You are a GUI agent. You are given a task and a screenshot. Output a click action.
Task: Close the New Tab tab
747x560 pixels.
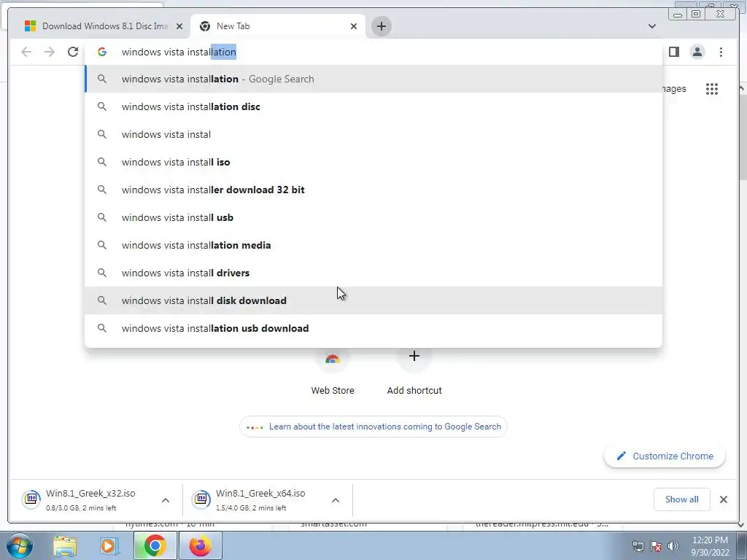click(x=354, y=26)
